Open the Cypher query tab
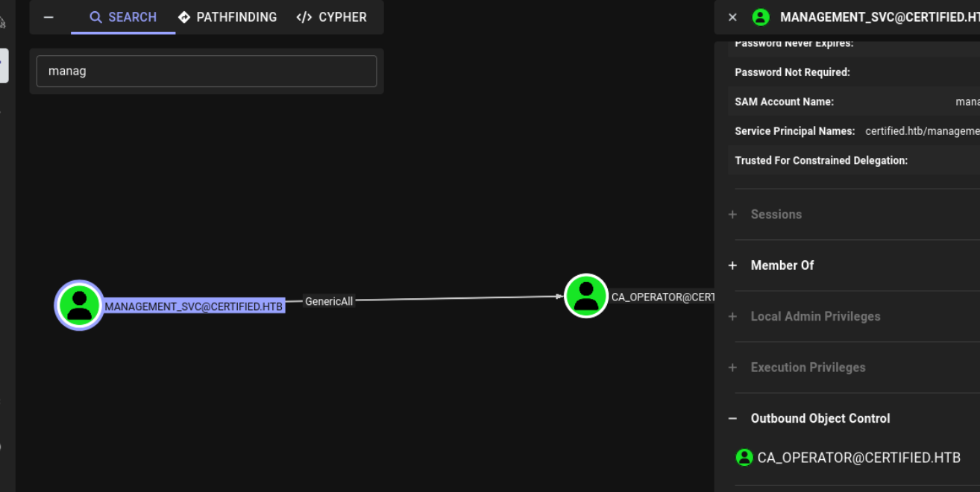The height and width of the screenshot is (492, 980). coord(332,17)
